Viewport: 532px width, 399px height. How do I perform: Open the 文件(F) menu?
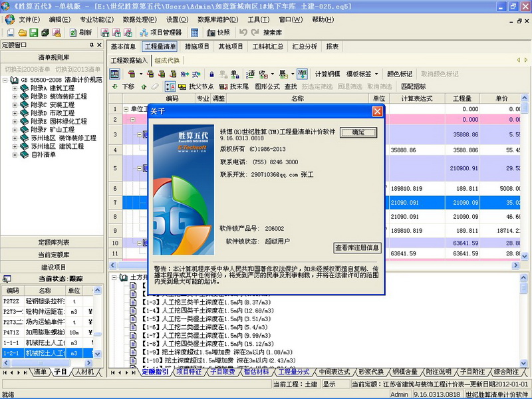coord(29,19)
